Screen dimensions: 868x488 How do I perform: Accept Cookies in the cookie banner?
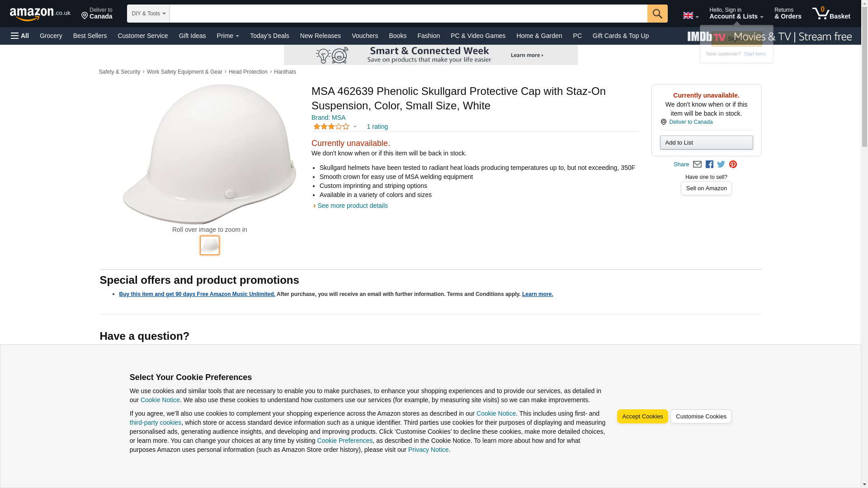click(642, 417)
